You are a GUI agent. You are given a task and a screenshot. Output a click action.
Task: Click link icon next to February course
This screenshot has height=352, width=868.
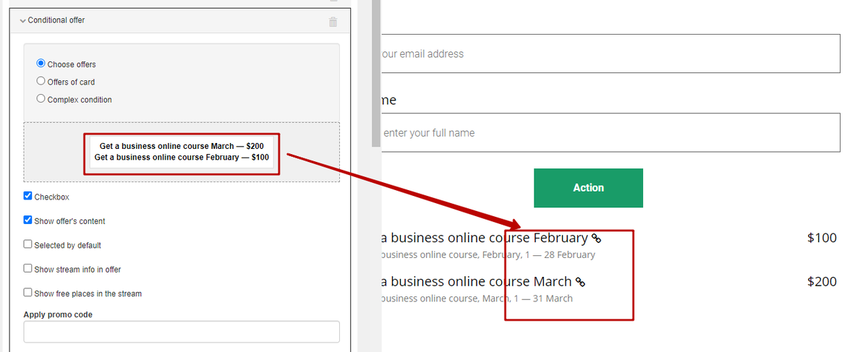pos(596,238)
